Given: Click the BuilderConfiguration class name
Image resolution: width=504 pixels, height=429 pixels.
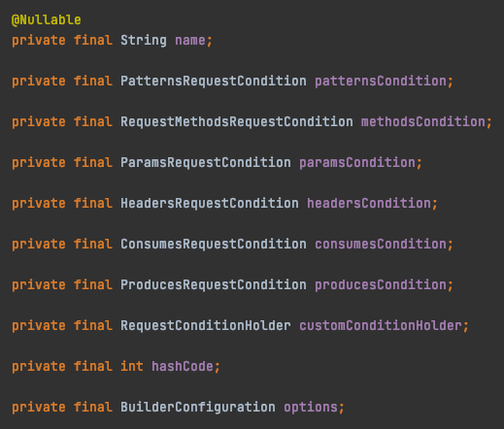Looking at the screenshot, I should [198, 408].
